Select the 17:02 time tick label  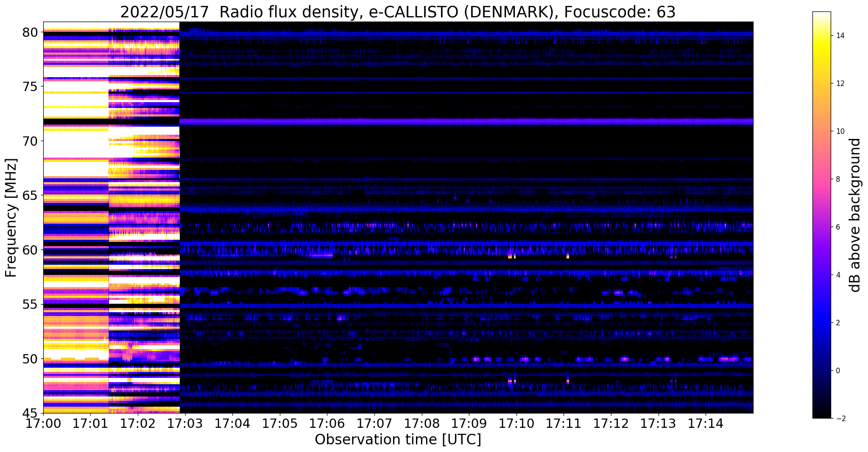(x=138, y=424)
